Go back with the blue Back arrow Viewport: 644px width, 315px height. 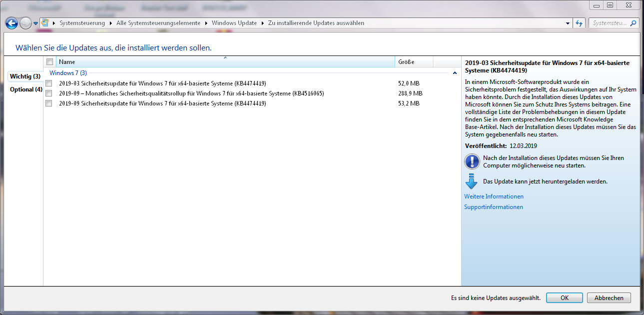coord(12,23)
